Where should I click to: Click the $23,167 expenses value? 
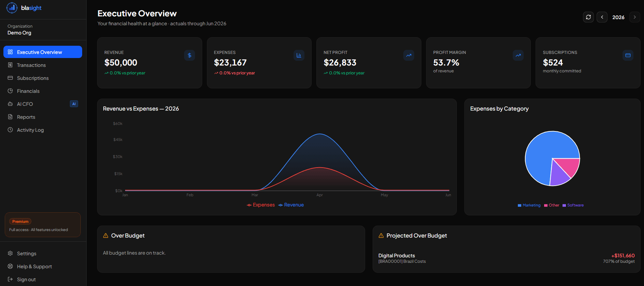(x=230, y=63)
